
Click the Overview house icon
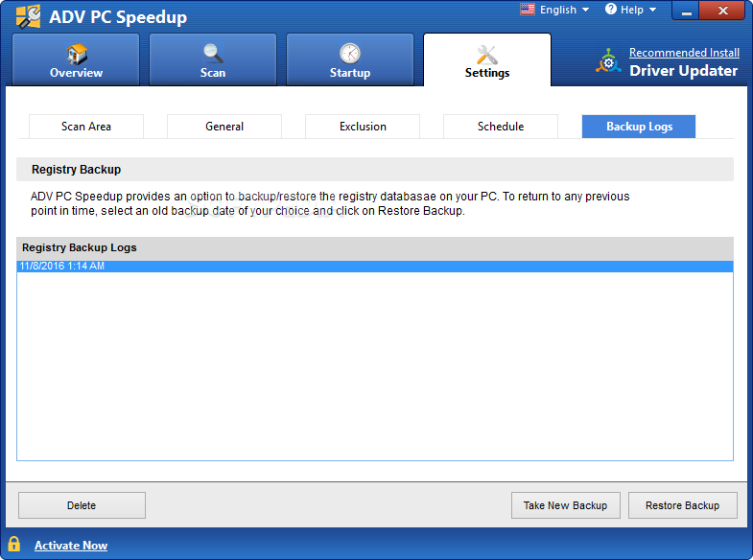pos(77,54)
